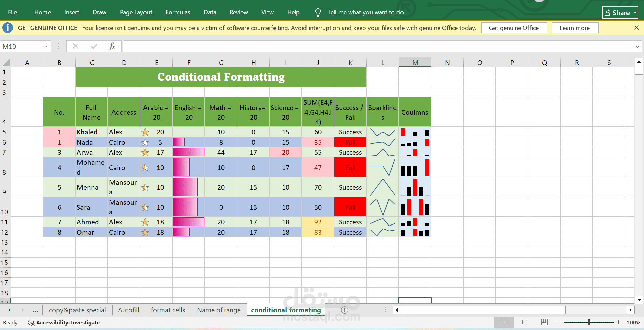The height and width of the screenshot is (330, 644).
Task: Click the formula bar cancel X icon
Action: 75,47
